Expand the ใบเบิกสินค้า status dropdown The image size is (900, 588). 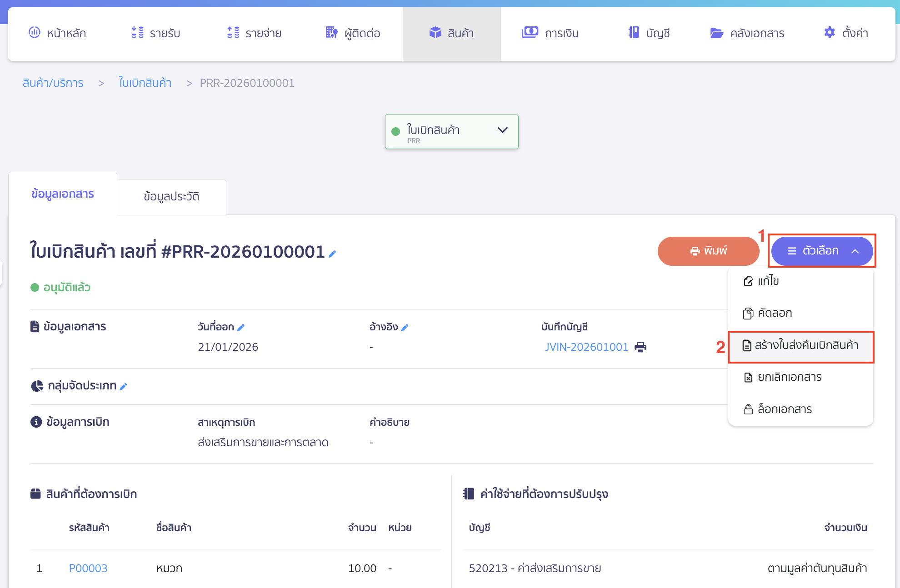(x=502, y=130)
